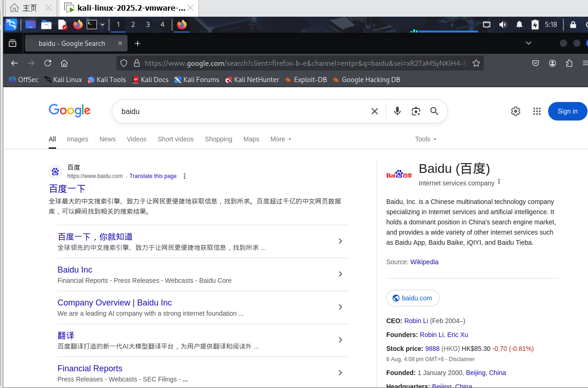Click the lock screen padlock icon
Viewport: 588px width, 388px height.
click(573, 25)
